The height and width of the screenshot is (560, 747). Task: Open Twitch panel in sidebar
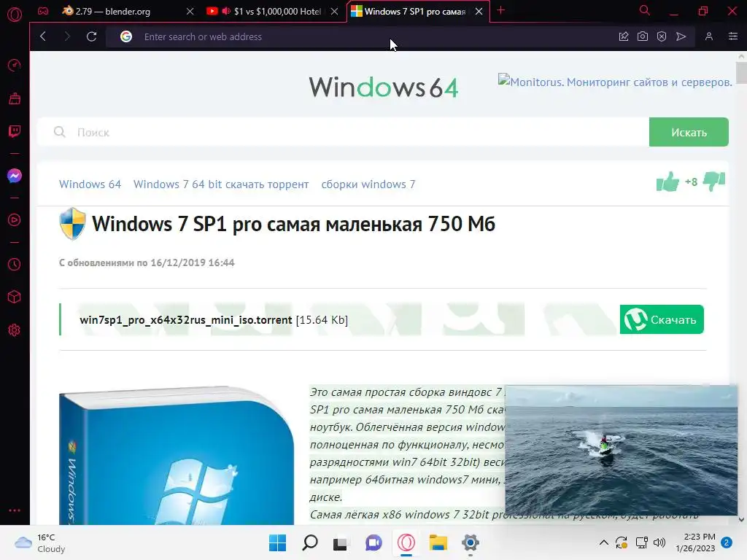pos(15,131)
